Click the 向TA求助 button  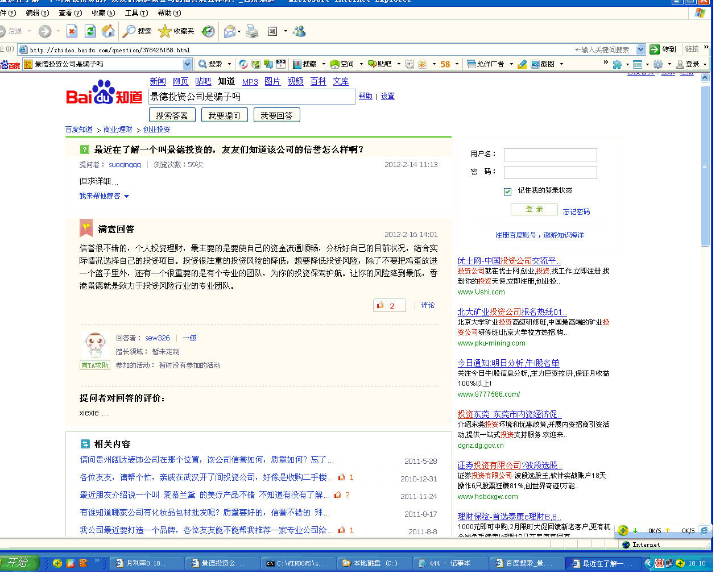[x=95, y=365]
